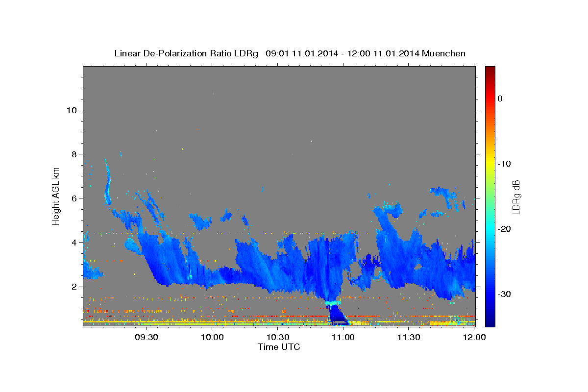Click the 'LDRg dB' colorbar label
Screen dimensions: 588x392
(x=516, y=197)
